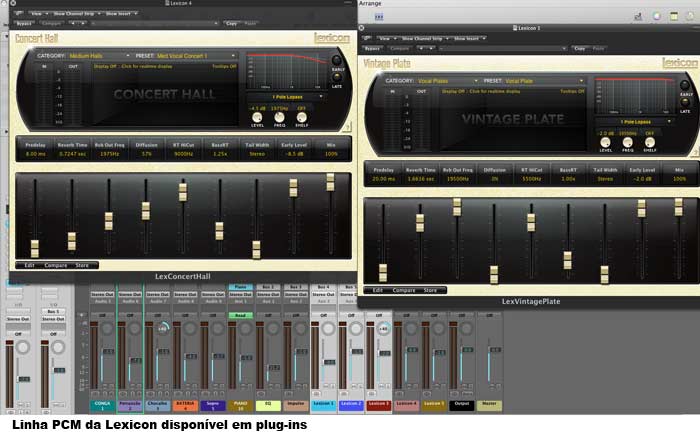Turn the LATE knob in Vintage Plate
Screen dimensions: 700x435
[x=684, y=102]
